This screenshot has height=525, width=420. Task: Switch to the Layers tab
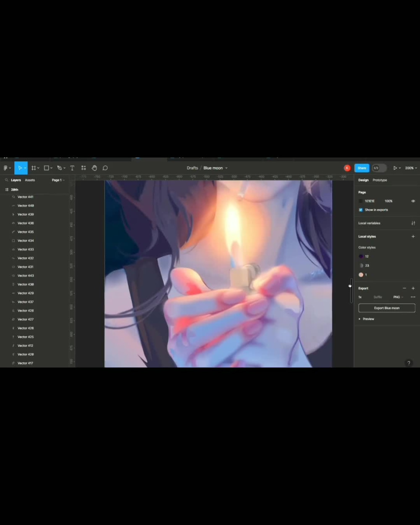point(16,180)
